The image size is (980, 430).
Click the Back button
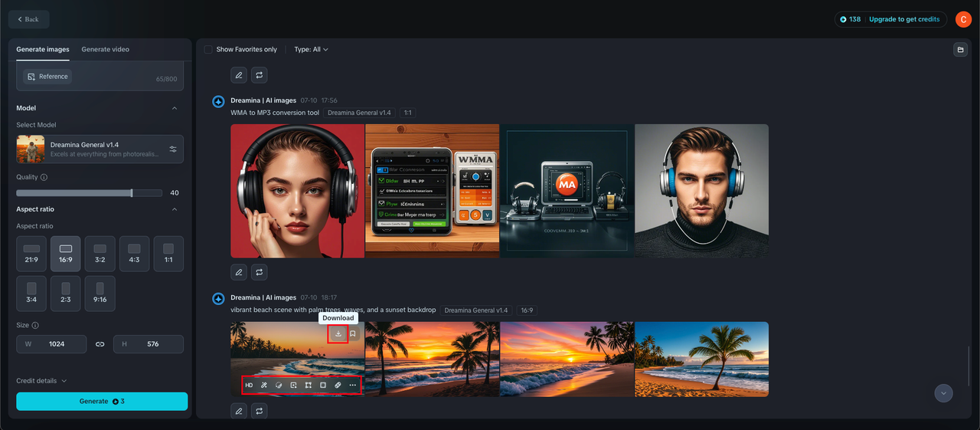pyautogui.click(x=28, y=19)
